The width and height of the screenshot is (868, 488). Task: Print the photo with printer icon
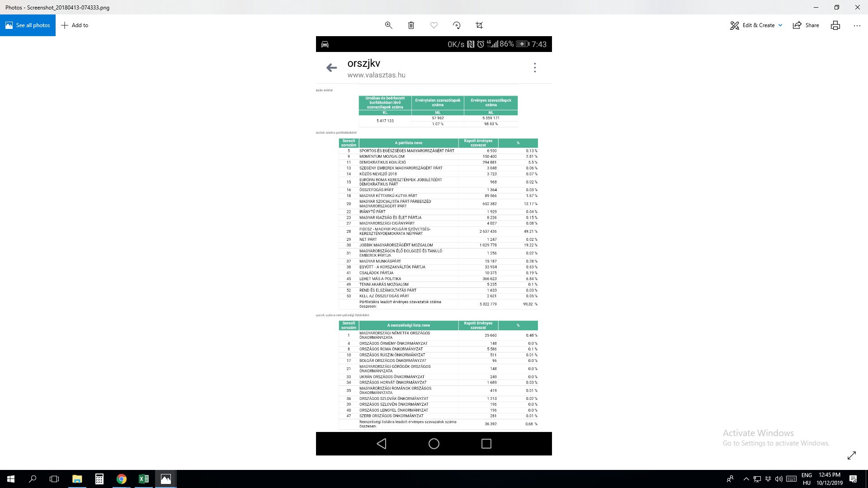point(835,25)
